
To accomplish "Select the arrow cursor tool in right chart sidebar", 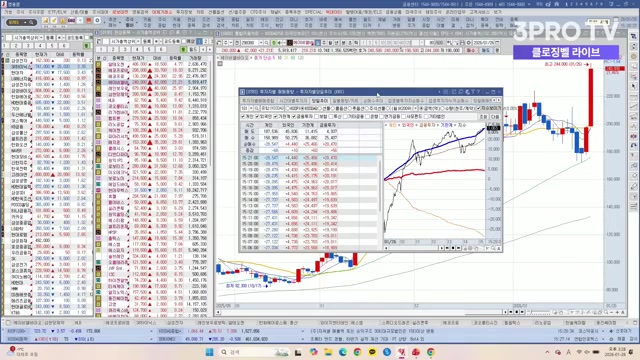I will tap(633, 86).
